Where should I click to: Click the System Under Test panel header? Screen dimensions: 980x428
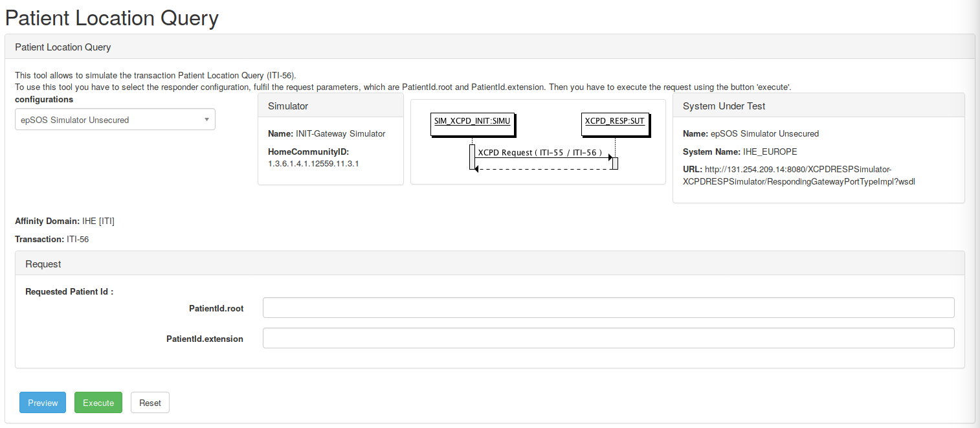click(x=818, y=106)
